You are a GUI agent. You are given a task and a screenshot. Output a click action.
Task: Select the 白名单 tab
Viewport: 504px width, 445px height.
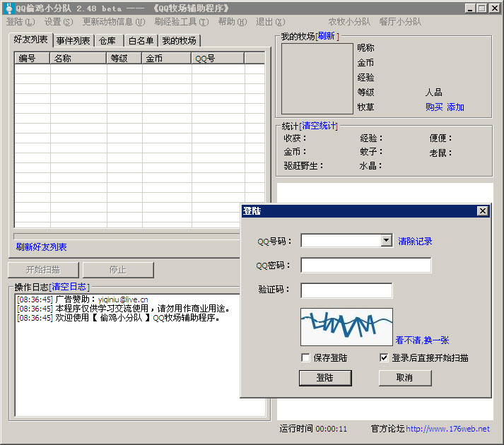(141, 41)
